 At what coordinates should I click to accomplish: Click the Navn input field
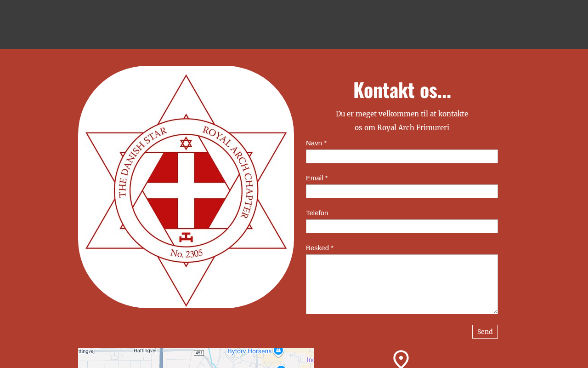click(402, 156)
